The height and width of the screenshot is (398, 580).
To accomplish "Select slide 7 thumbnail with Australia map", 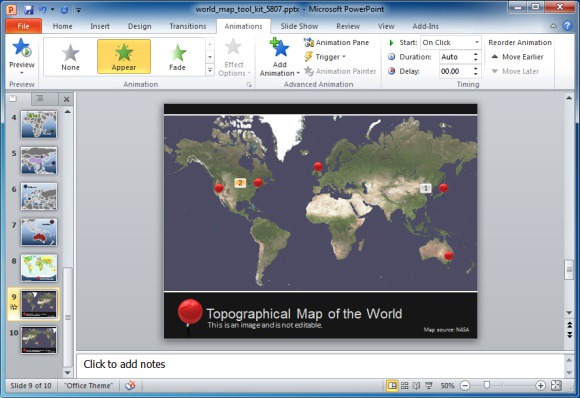I will (x=39, y=232).
